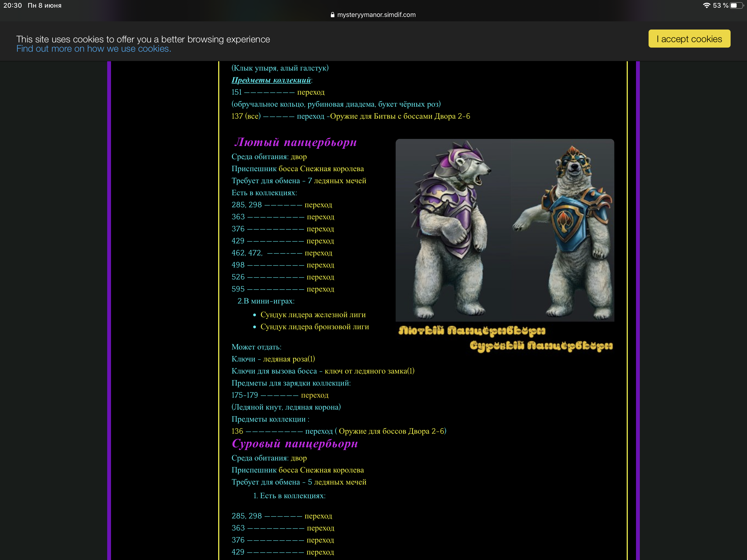The width and height of the screenshot is (747, 560).
Task: Tap the lock icon beside the URL
Action: point(333,15)
